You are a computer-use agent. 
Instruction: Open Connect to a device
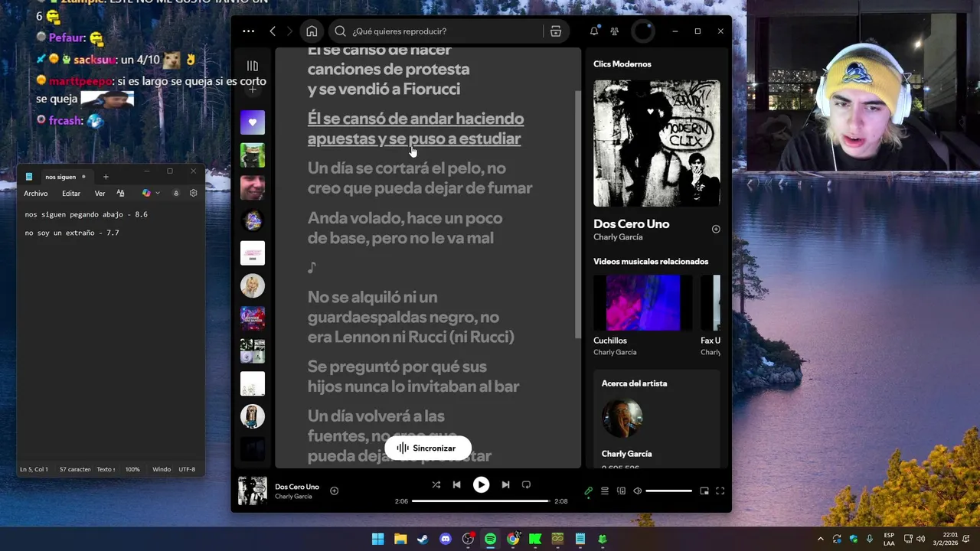point(621,491)
